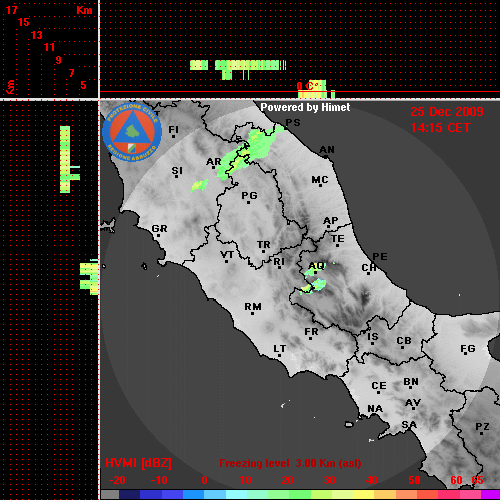
Task: Click the Protezione Civile Regione Abruzzo logo
Action: click(x=132, y=132)
